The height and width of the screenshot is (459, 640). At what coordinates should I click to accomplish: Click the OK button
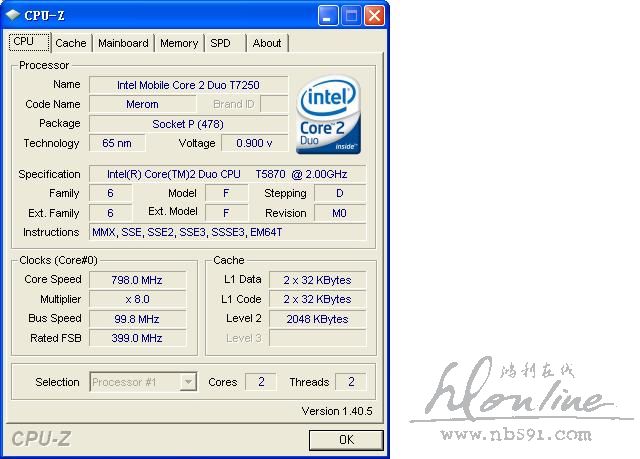(x=346, y=440)
